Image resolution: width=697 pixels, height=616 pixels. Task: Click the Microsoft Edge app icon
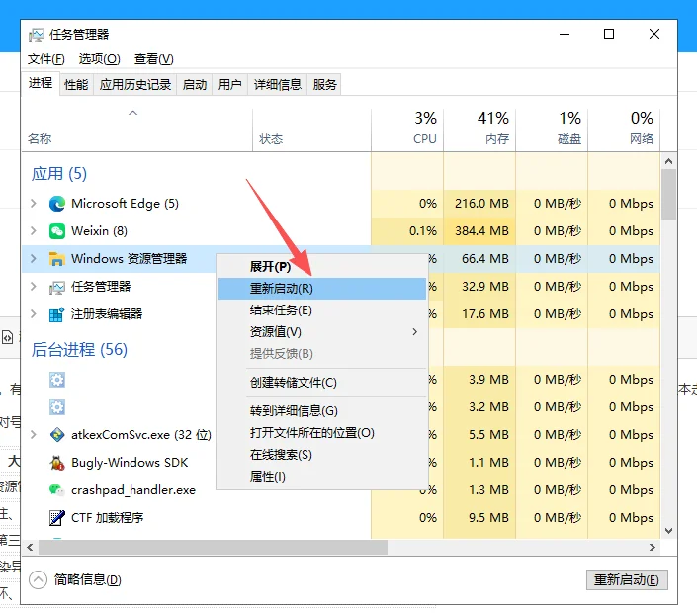57,204
